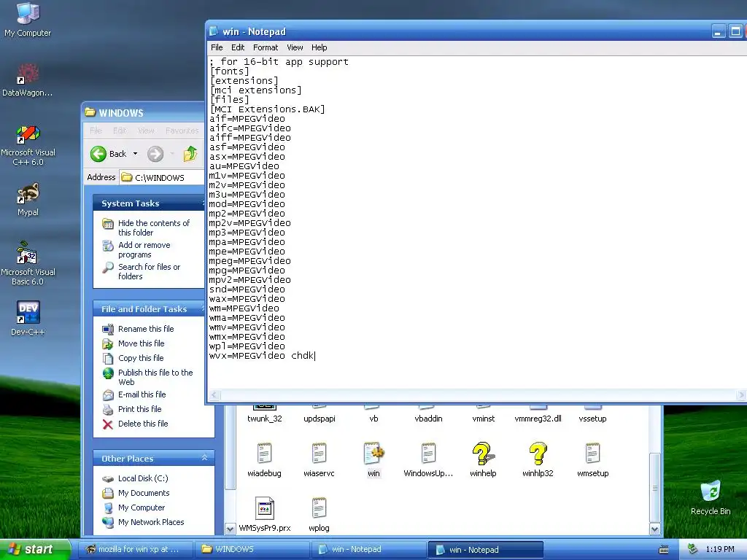Image resolution: width=747 pixels, height=560 pixels.
Task: Open My Documents from Other Places
Action: (144, 493)
